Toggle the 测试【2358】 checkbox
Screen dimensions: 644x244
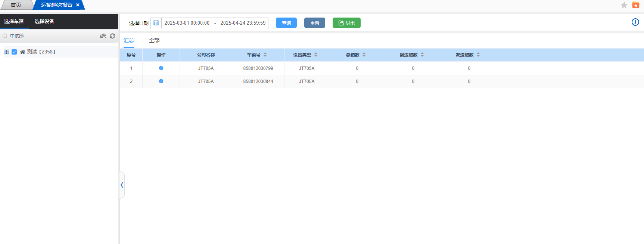[14, 52]
